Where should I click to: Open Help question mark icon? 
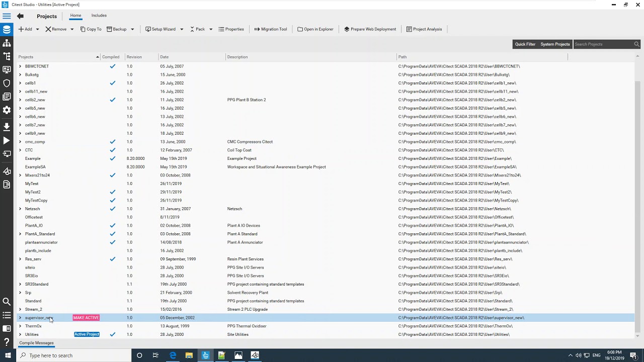pyautogui.click(x=7, y=342)
